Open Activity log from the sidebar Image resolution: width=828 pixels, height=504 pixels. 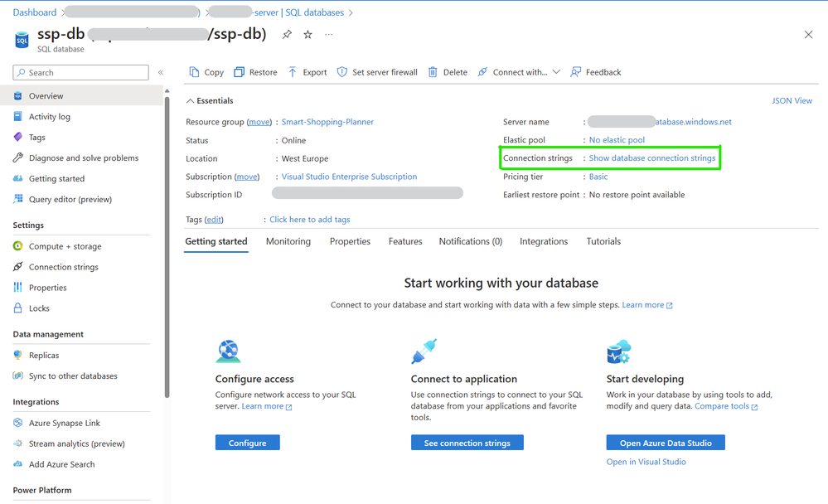coord(50,117)
